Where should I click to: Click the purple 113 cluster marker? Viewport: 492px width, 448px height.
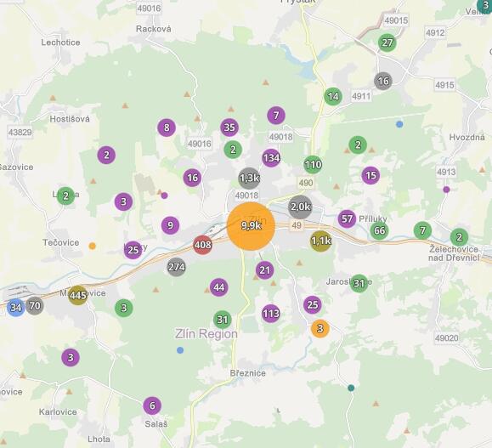(x=271, y=314)
